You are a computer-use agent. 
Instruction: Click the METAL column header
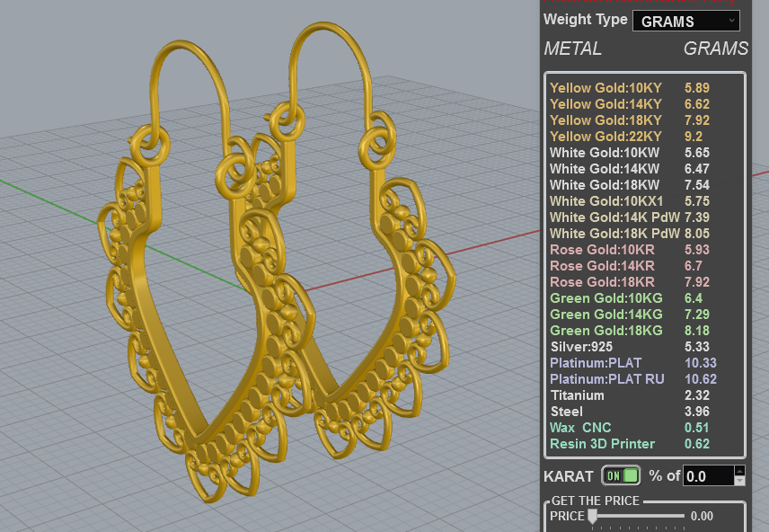click(x=573, y=49)
